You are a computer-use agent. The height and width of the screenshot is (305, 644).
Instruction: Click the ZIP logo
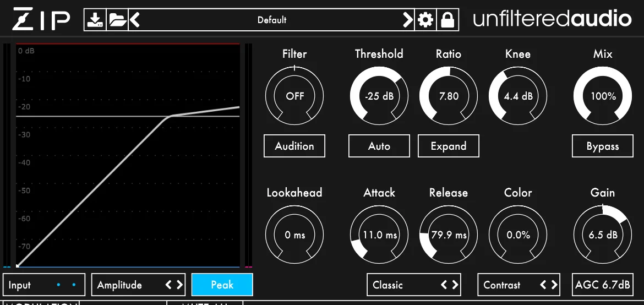(x=41, y=19)
